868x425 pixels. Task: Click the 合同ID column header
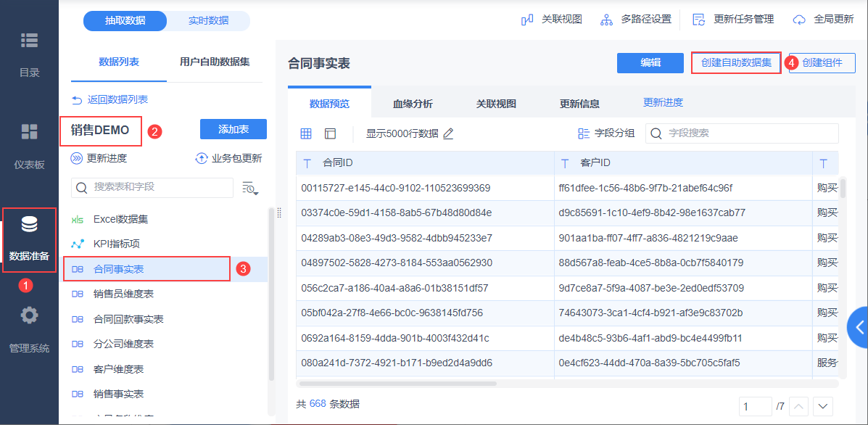[425, 163]
